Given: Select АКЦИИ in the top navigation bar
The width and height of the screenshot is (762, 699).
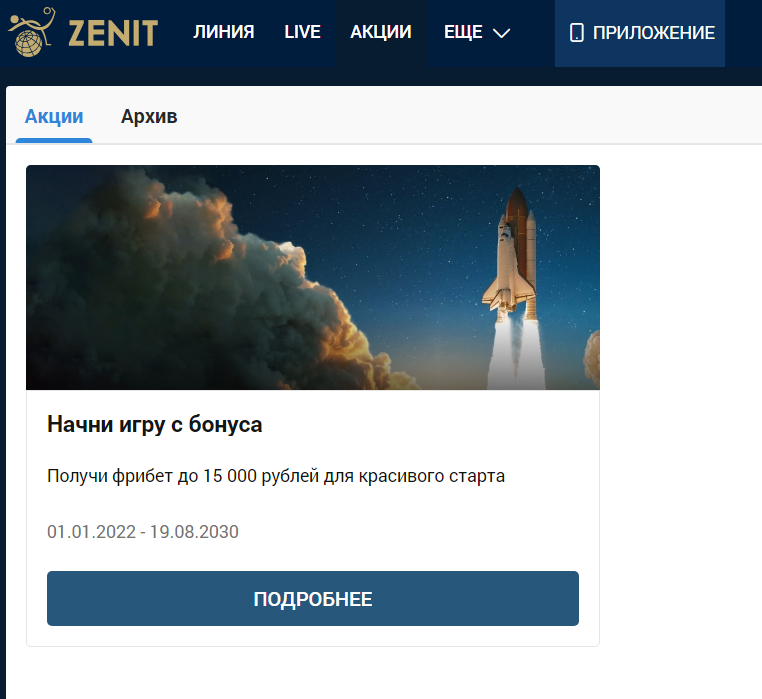Looking at the screenshot, I should [380, 32].
